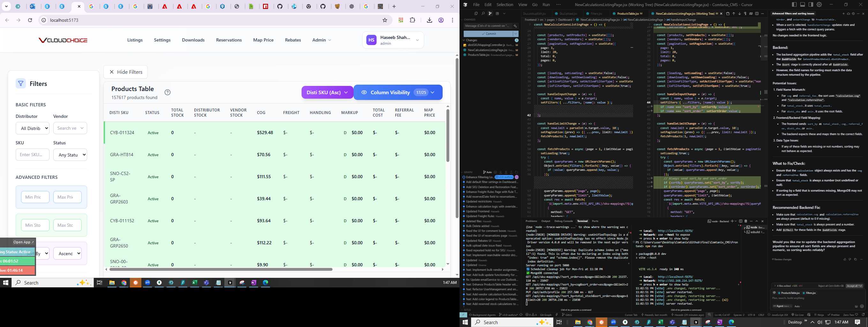Viewport: 868px width, 327px height.
Task: Open Cursor extensions grid icon in sidebar
Action: tap(498, 13)
